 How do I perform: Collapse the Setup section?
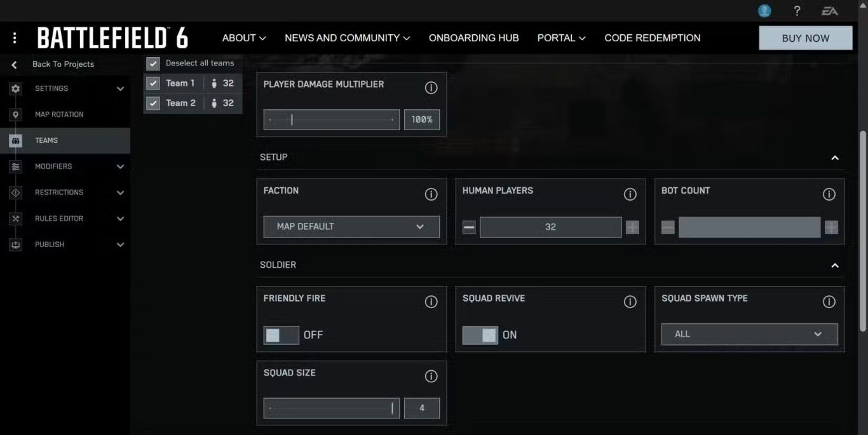coord(835,157)
